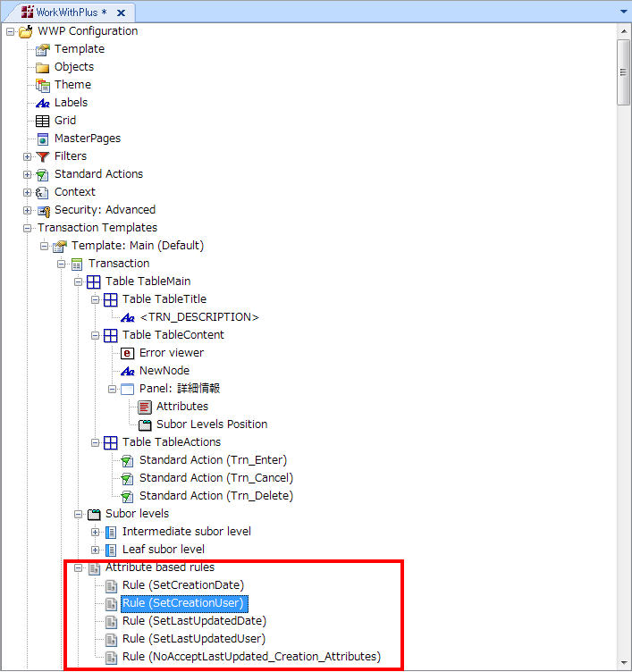The image size is (632, 672).
Task: Click the MasterPages icon
Action: click(x=42, y=139)
